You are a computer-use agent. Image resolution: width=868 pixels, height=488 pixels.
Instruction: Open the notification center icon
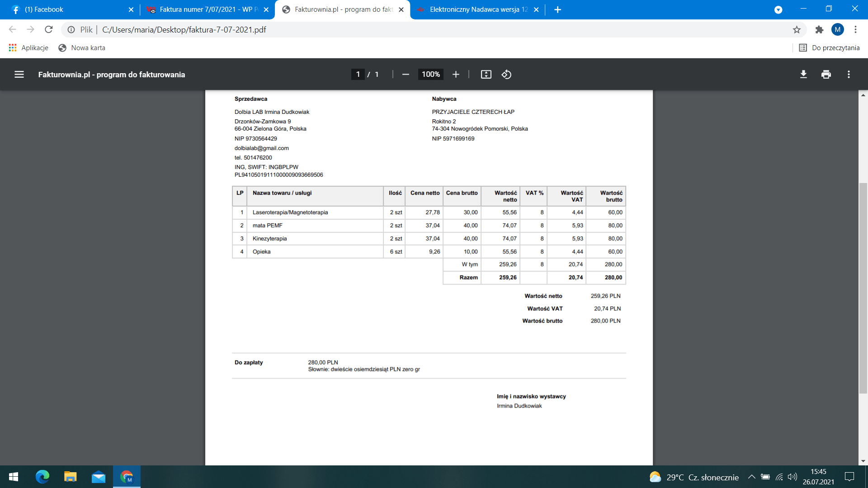(849, 477)
